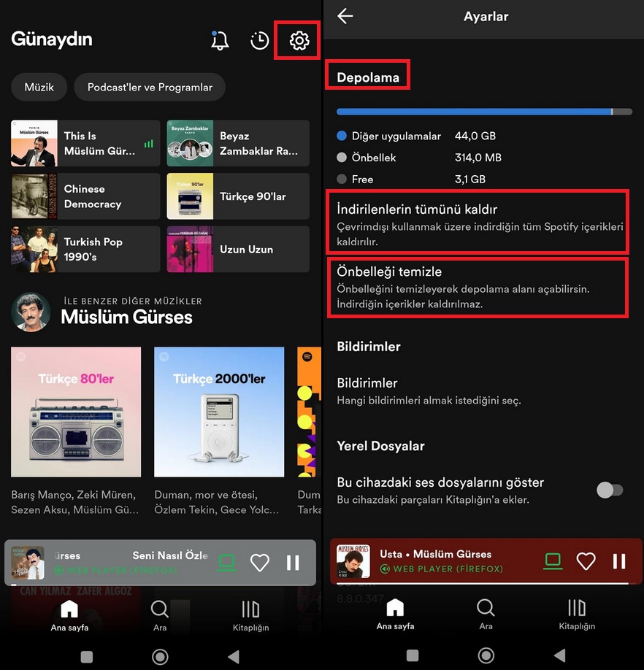The height and width of the screenshot is (670, 644).
Task: Select Ana sayfa tab on settings screen
Action: [395, 615]
